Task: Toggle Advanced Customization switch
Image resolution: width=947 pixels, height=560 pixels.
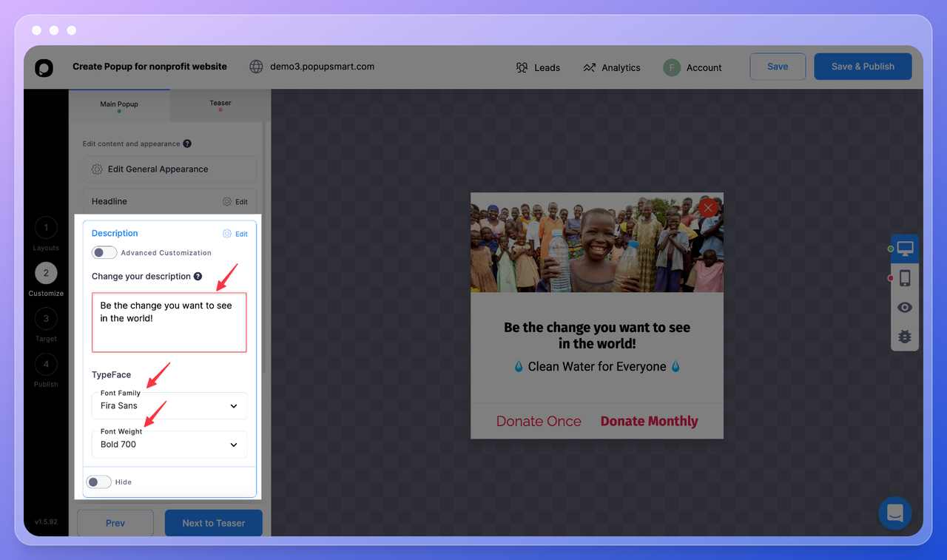Action: 104,252
